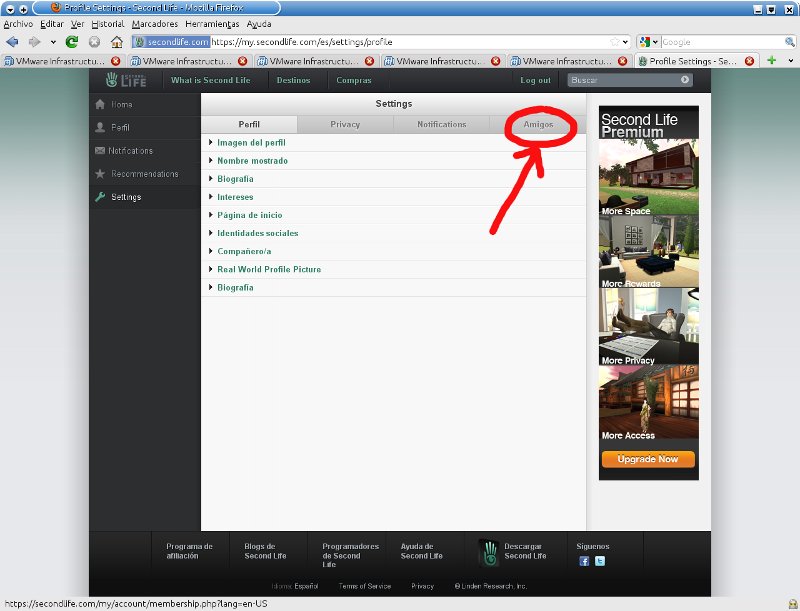Open the Marcadores menu
Image resolution: width=800 pixels, height=611 pixels.
coord(155,24)
